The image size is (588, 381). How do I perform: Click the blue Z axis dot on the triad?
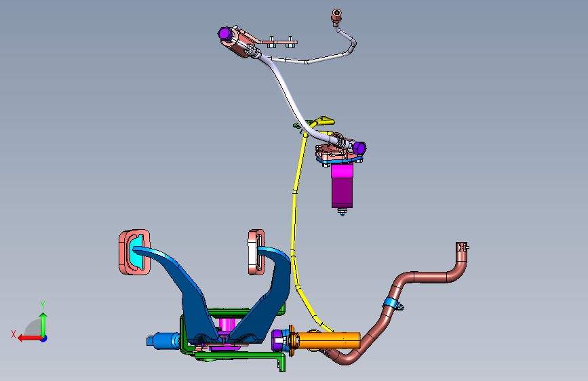tap(44, 338)
